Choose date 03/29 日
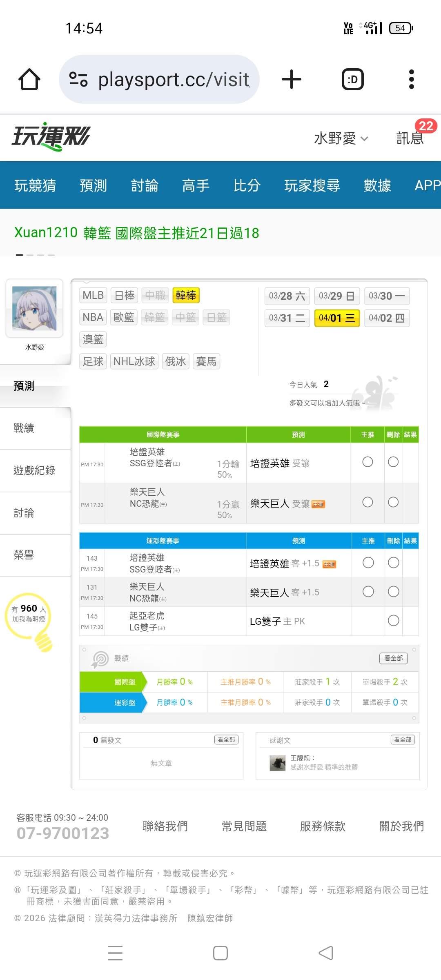The width and height of the screenshot is (441, 980). tap(337, 296)
